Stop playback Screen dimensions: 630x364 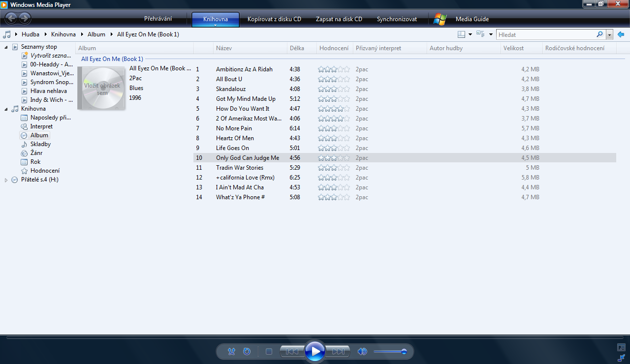[x=269, y=352]
